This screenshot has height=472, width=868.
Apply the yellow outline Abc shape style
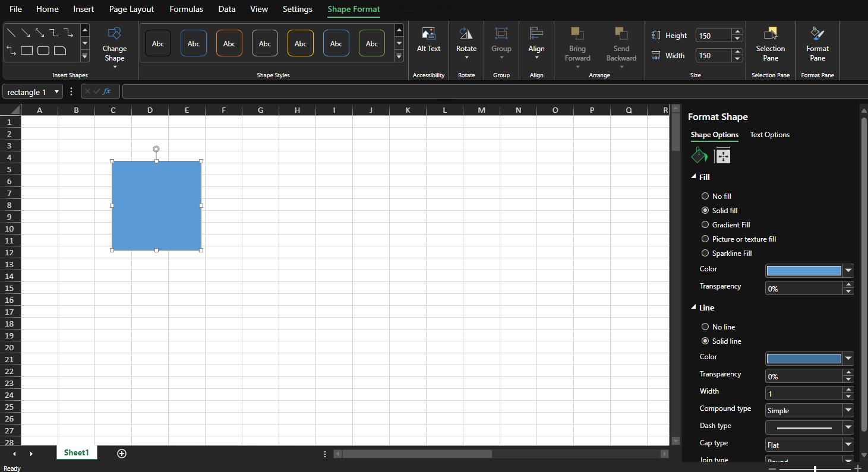(301, 43)
